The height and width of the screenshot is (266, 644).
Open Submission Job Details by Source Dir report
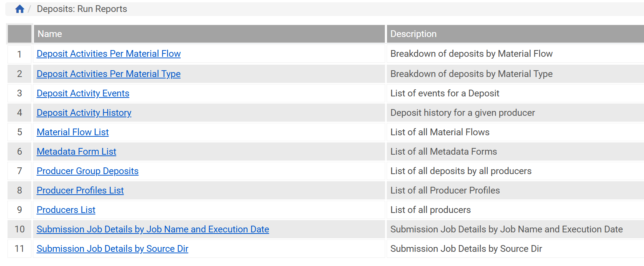click(x=112, y=249)
